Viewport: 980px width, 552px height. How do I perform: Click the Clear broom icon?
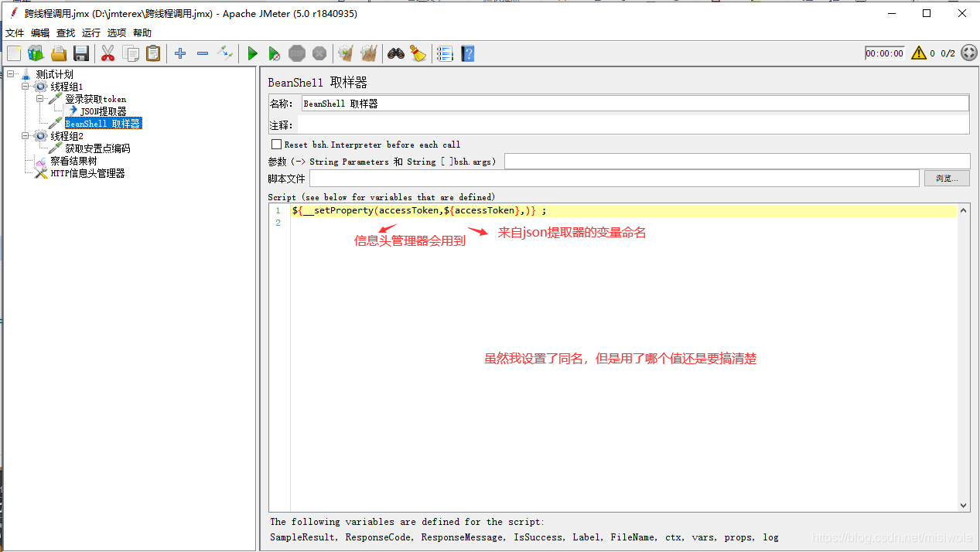[x=346, y=53]
